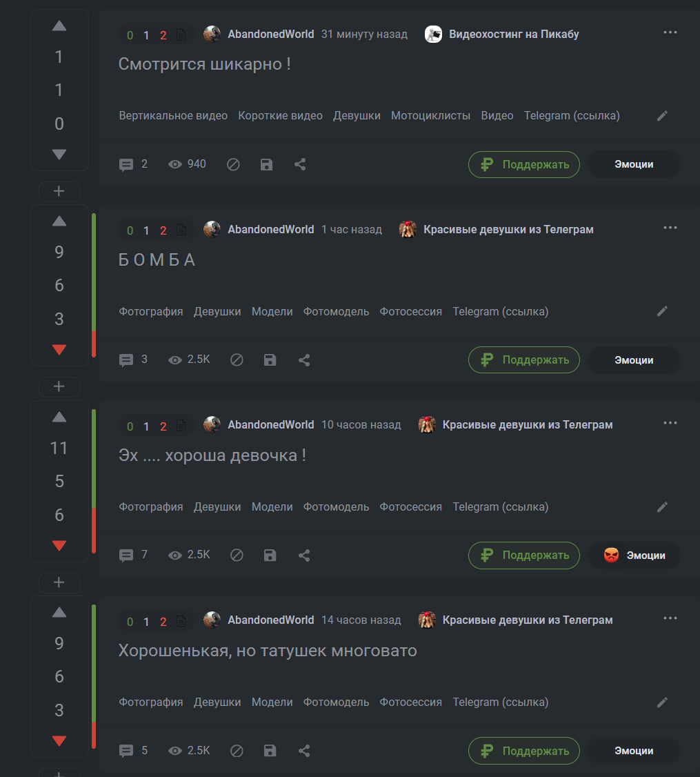This screenshot has height=777, width=700.
Task: Click the ignore icon on 'Эх .... хороша девочка !' post
Action: [x=237, y=555]
